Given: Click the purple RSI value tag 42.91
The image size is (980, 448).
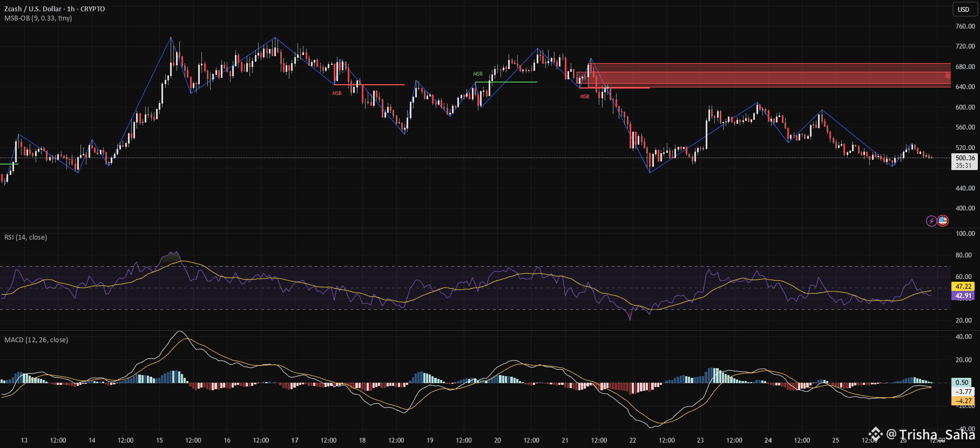Looking at the screenshot, I should coord(963,296).
